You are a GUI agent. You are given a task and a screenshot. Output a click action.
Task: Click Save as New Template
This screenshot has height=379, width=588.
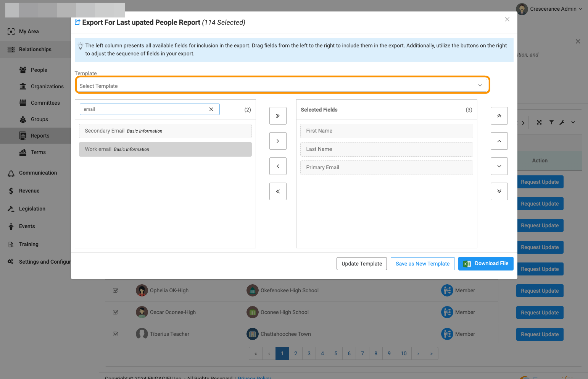coord(422,264)
